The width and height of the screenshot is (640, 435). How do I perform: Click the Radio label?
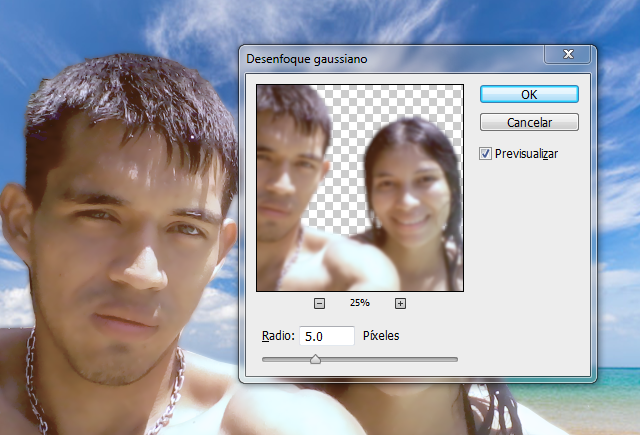point(278,335)
